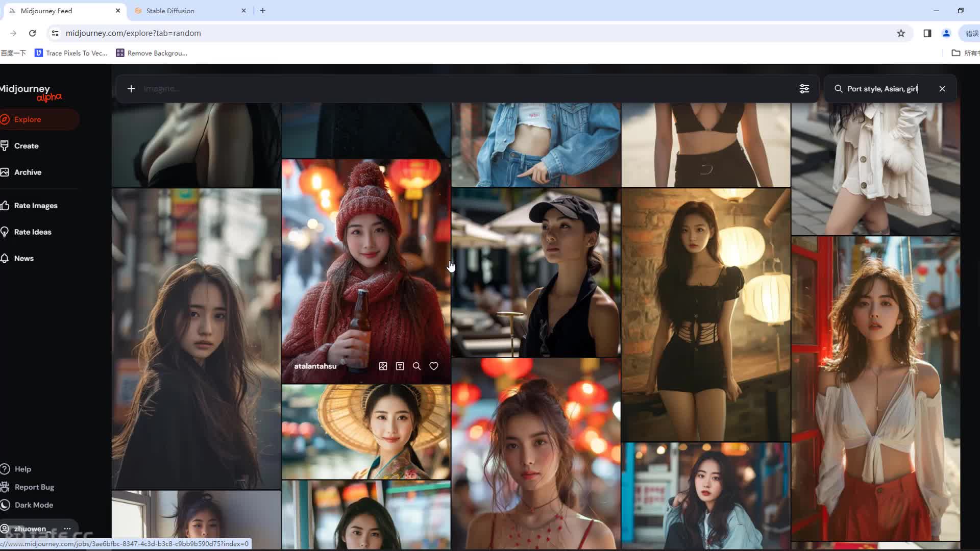Open the browser profile icon
This screenshot has width=980, height=551.
pyautogui.click(x=946, y=33)
